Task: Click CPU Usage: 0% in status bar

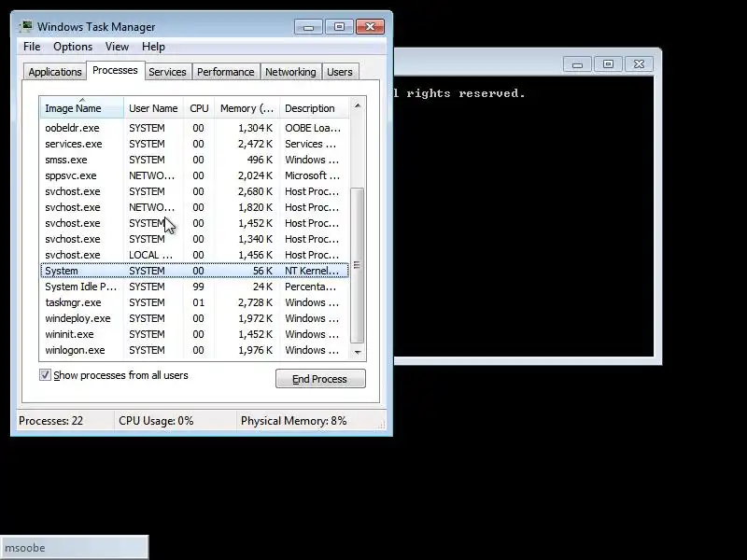Action: (x=156, y=421)
